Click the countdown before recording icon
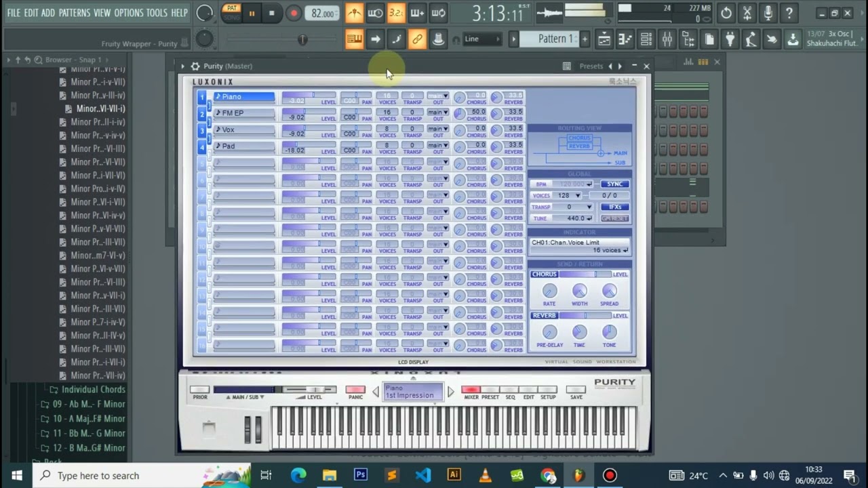 tap(396, 13)
